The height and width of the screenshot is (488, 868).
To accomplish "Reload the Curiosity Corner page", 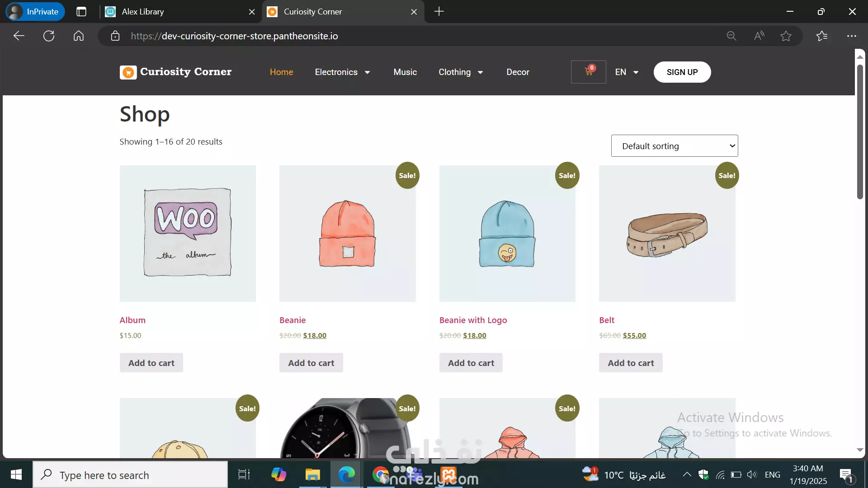I will [49, 36].
